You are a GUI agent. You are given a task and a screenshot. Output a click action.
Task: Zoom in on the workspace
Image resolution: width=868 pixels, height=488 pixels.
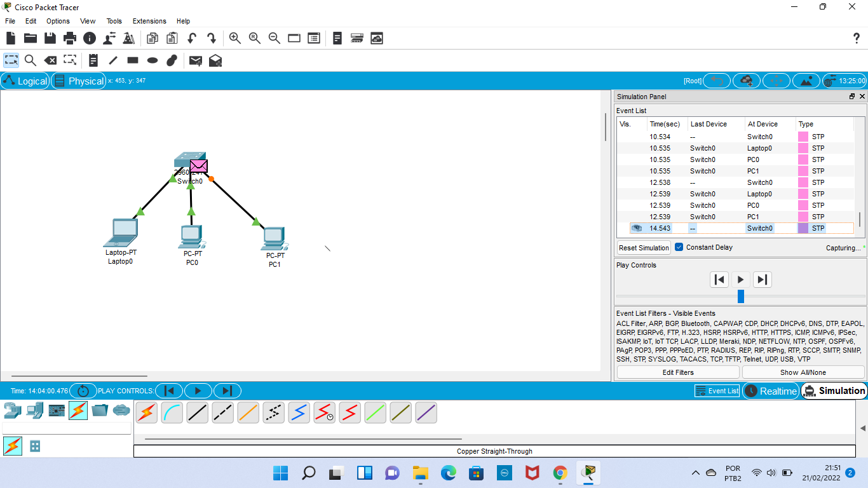(x=235, y=38)
